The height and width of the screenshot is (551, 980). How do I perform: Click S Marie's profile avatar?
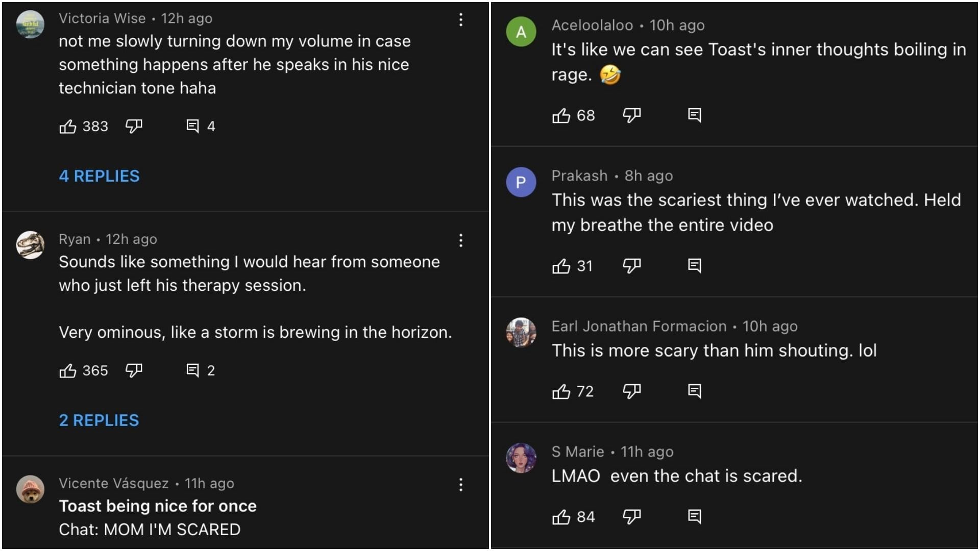[x=521, y=458]
